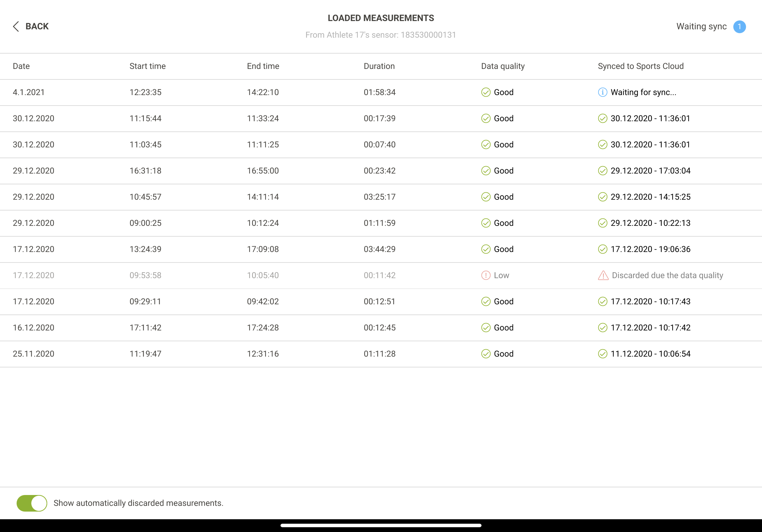Click the Duration column header

tap(379, 66)
